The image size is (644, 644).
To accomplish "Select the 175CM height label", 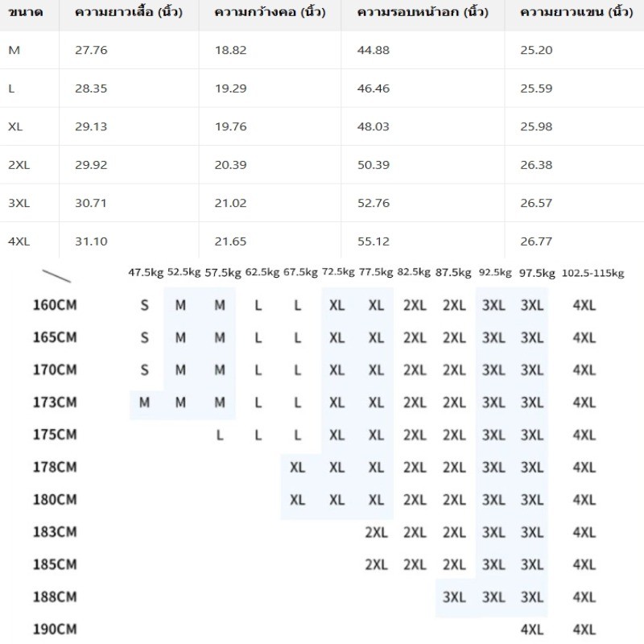I will coord(55,435).
